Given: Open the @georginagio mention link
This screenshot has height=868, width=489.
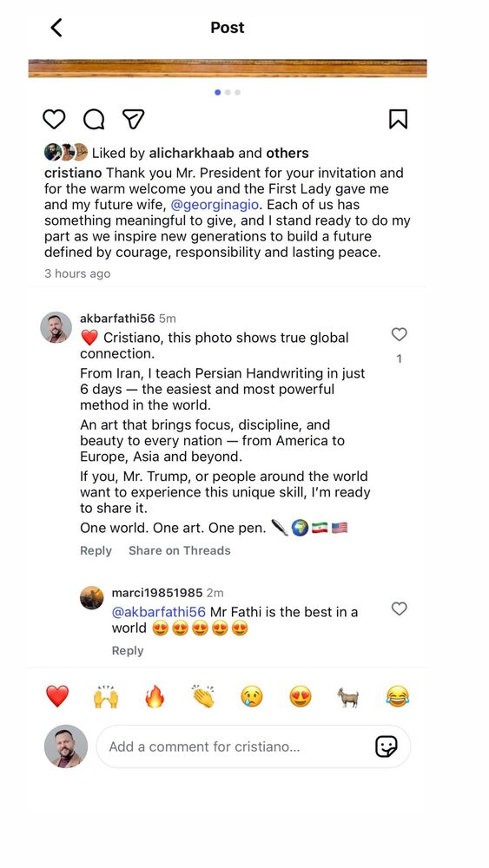Looking at the screenshot, I should point(215,205).
